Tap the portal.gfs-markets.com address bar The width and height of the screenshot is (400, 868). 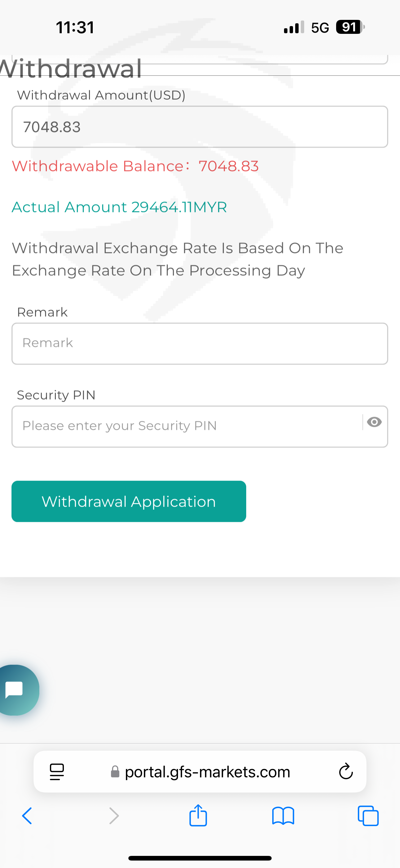point(207,772)
